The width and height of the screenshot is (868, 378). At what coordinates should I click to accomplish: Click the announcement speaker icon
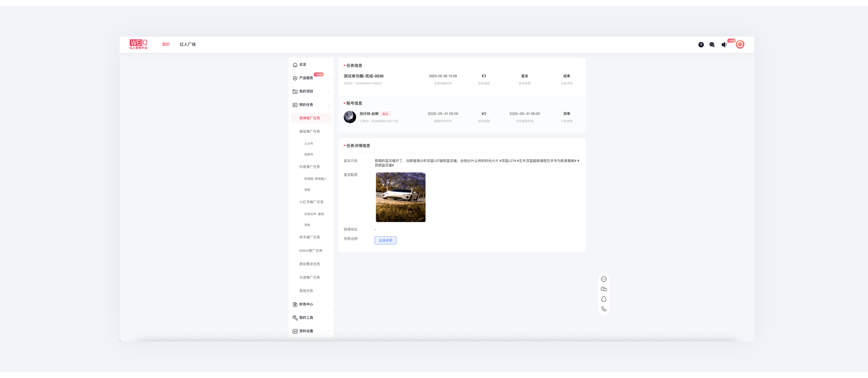click(x=724, y=45)
